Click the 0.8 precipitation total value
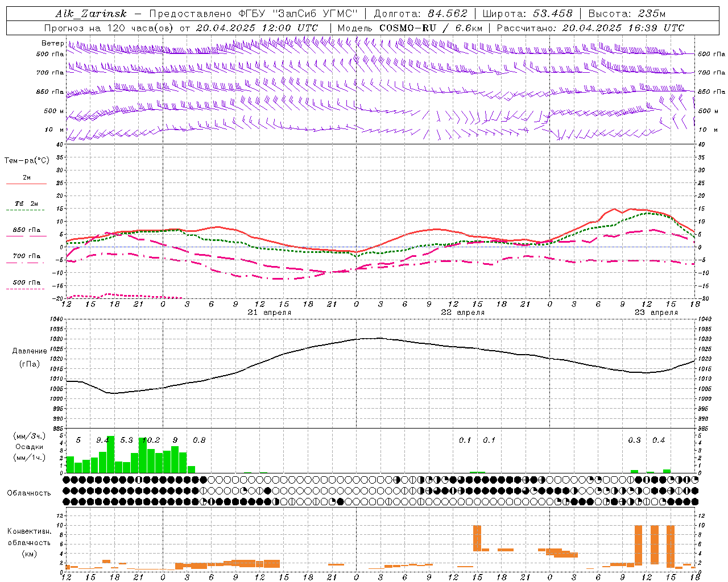 tap(199, 440)
